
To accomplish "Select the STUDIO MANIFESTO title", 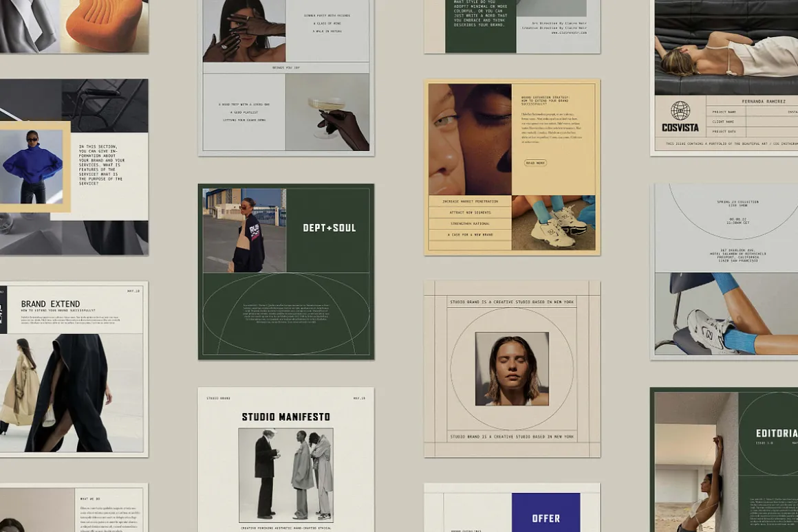I will coord(285,417).
